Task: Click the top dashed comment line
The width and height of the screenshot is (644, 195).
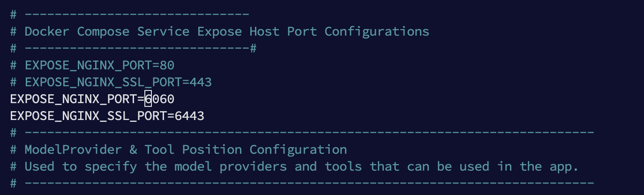Action: click(x=129, y=15)
